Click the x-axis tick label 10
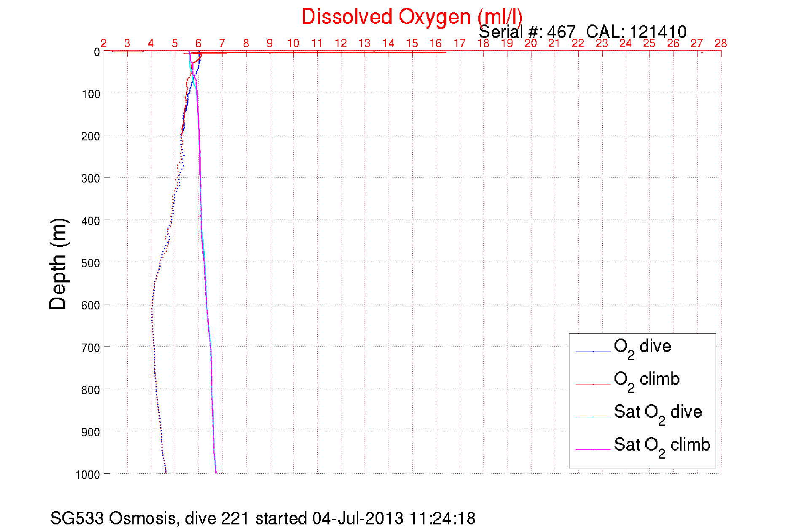Image resolution: width=797 pixels, height=532 pixels. 293,43
